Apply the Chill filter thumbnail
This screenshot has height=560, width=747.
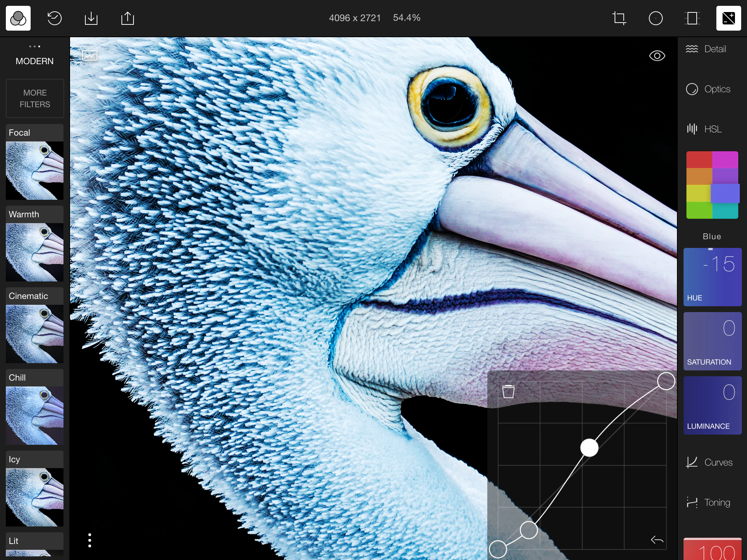35,415
